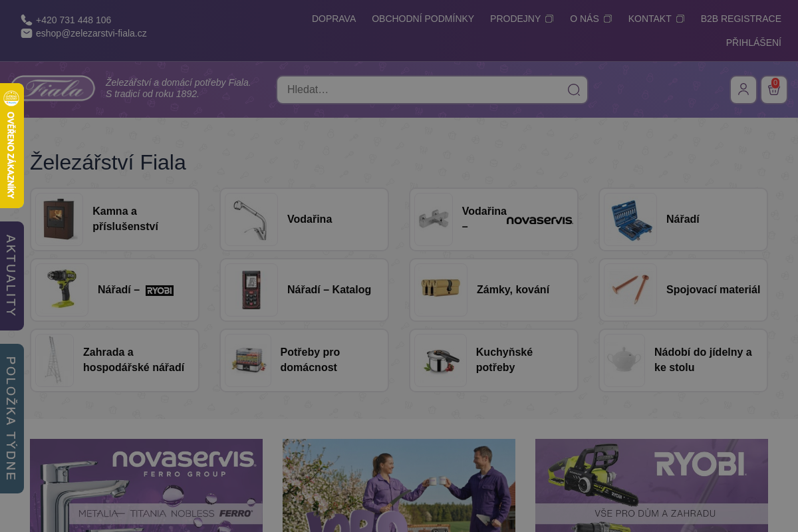
Task: Select the Kamna a příslušenství stove thumbnail
Action: click(x=59, y=219)
